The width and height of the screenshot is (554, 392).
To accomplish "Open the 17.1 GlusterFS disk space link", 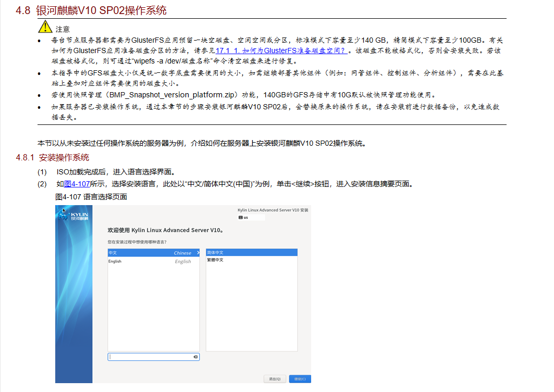I will coord(281,50).
